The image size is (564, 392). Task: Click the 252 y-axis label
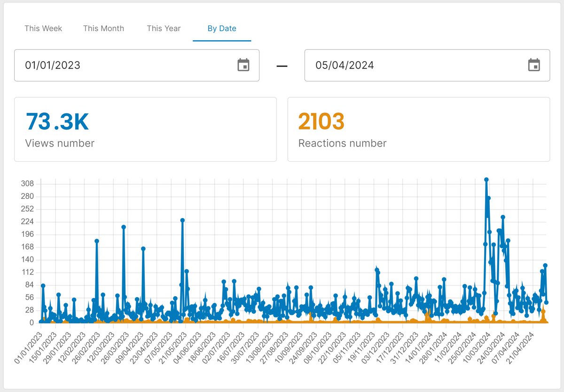(x=27, y=209)
